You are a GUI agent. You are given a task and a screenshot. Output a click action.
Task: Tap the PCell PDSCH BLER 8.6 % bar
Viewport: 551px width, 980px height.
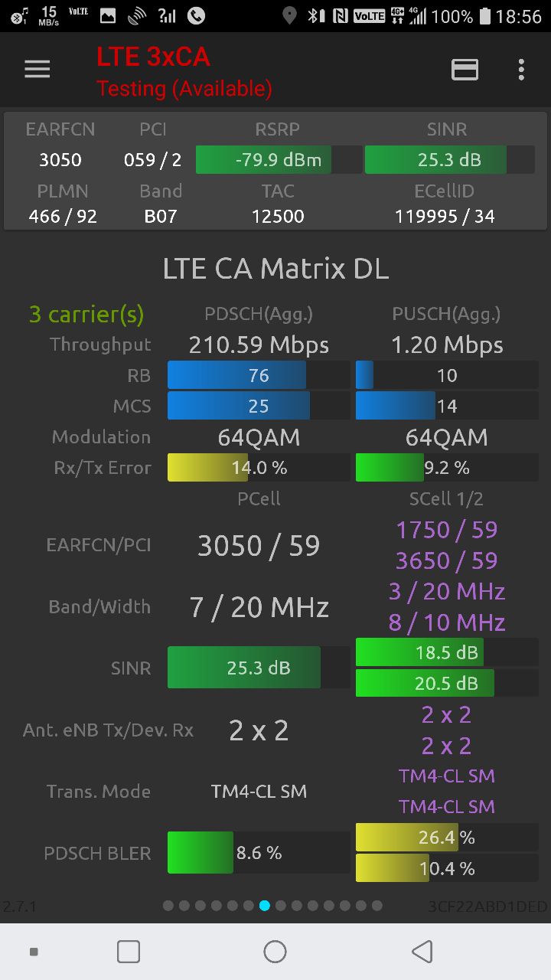(x=259, y=852)
